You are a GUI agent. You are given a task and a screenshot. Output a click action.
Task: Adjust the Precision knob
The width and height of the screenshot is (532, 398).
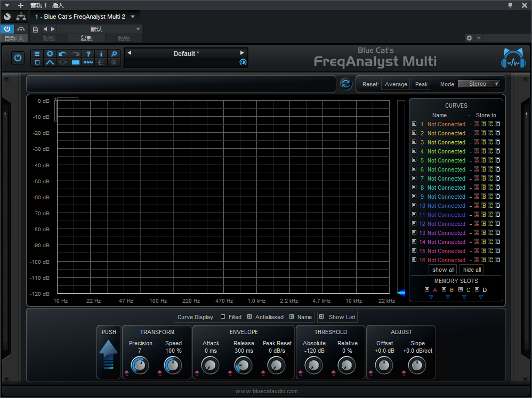tap(140, 365)
